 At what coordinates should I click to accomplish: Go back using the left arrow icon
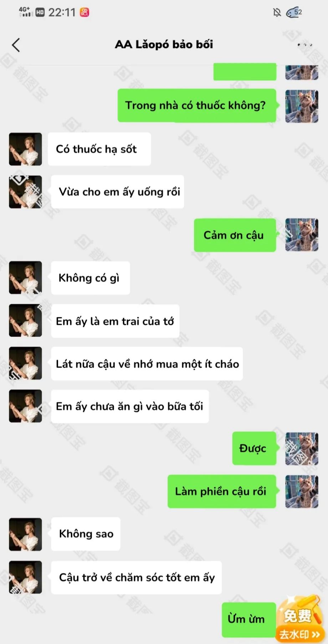(16, 45)
